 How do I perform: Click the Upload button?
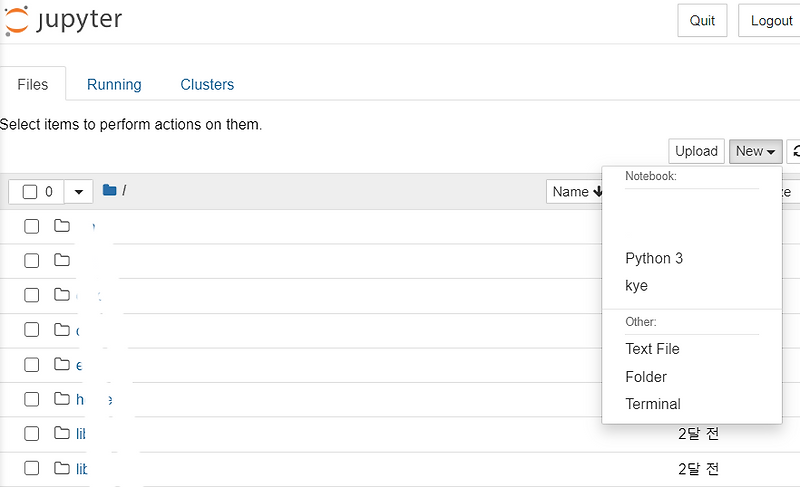click(x=696, y=151)
